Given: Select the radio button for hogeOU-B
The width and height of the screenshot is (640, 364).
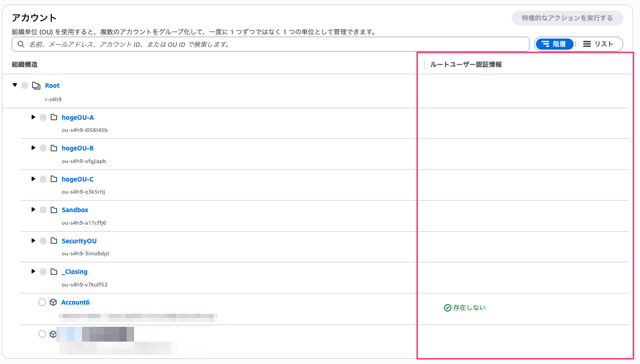Looking at the screenshot, I should (x=43, y=148).
